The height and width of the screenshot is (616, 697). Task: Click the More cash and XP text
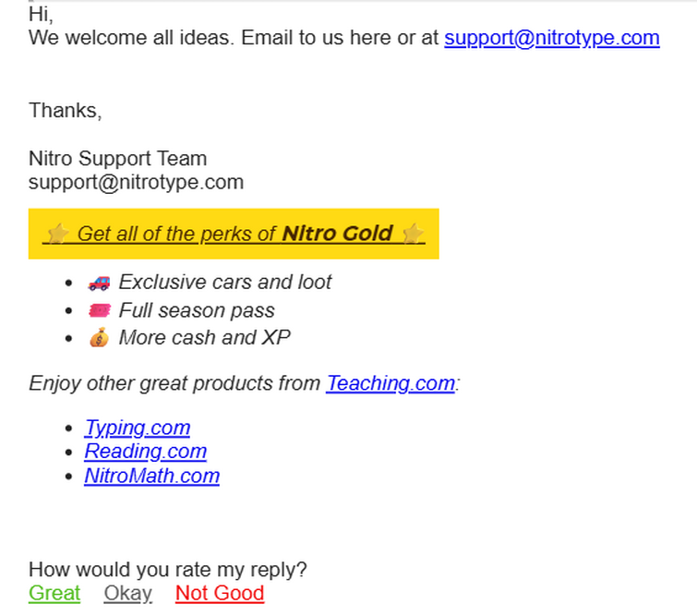(x=204, y=338)
